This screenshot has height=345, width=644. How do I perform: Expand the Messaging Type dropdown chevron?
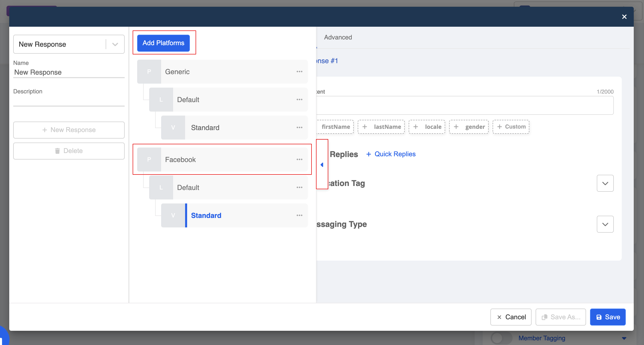[605, 224]
